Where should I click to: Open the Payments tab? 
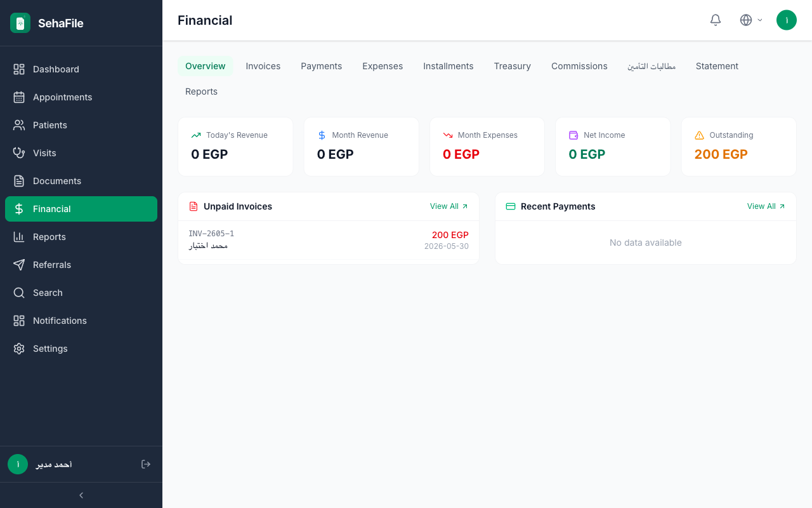tap(322, 66)
